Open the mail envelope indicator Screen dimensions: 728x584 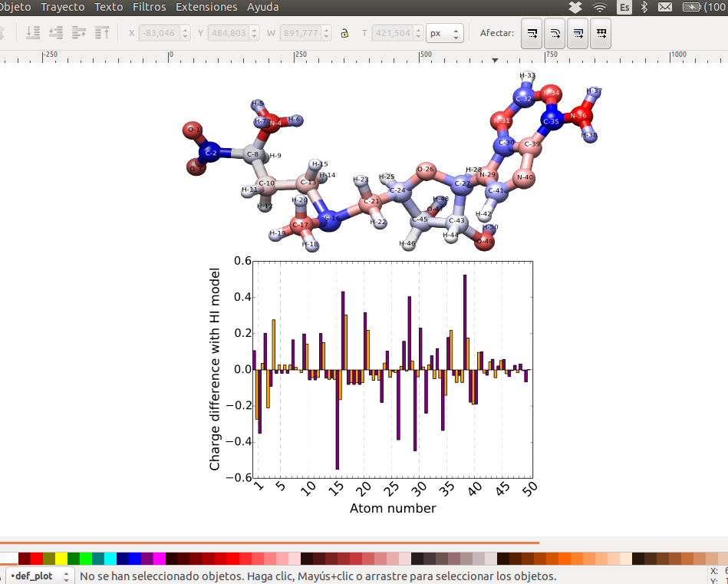tap(665, 7)
